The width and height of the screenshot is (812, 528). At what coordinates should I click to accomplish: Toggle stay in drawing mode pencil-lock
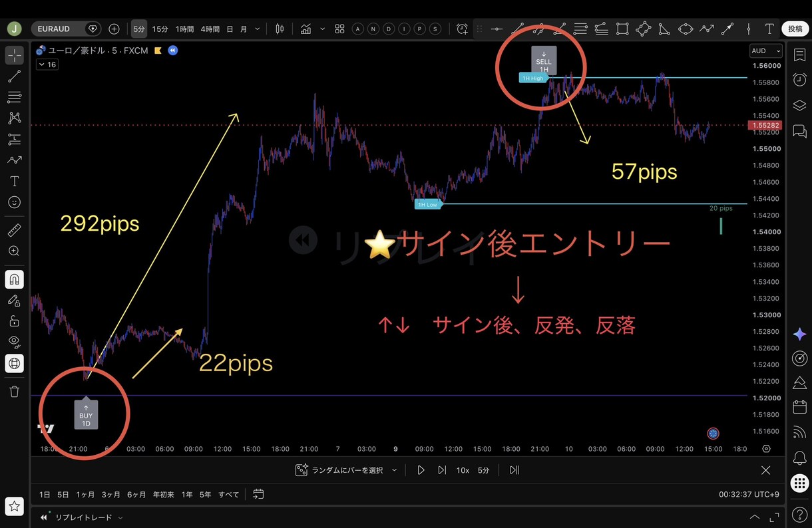[x=14, y=301]
